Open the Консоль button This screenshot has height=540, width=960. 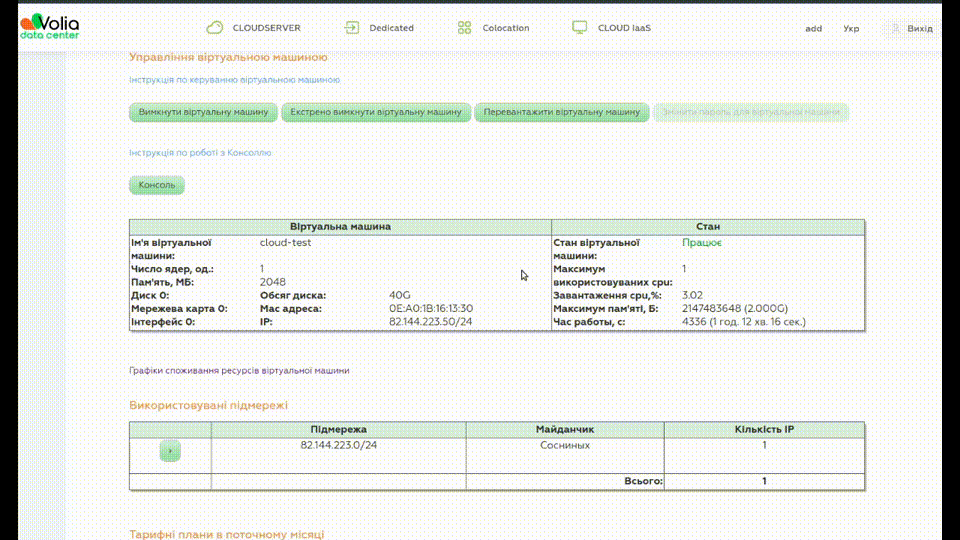pyautogui.click(x=157, y=185)
